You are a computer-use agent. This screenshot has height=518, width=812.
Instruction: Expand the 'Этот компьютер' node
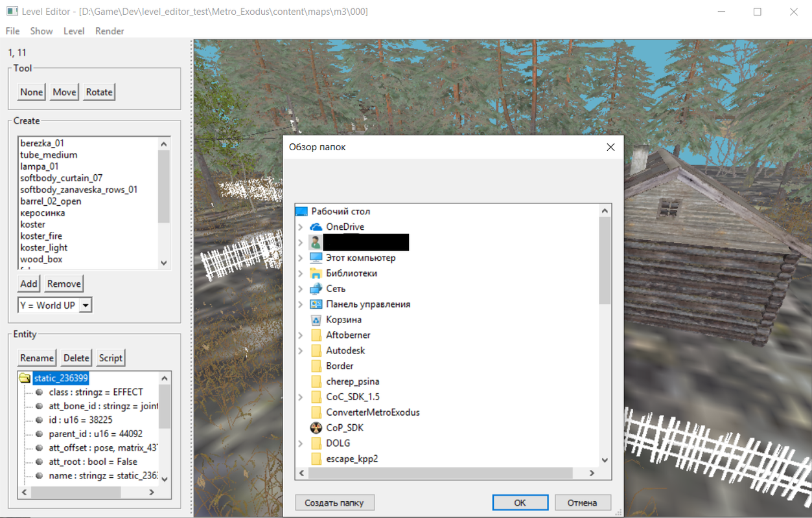(301, 258)
